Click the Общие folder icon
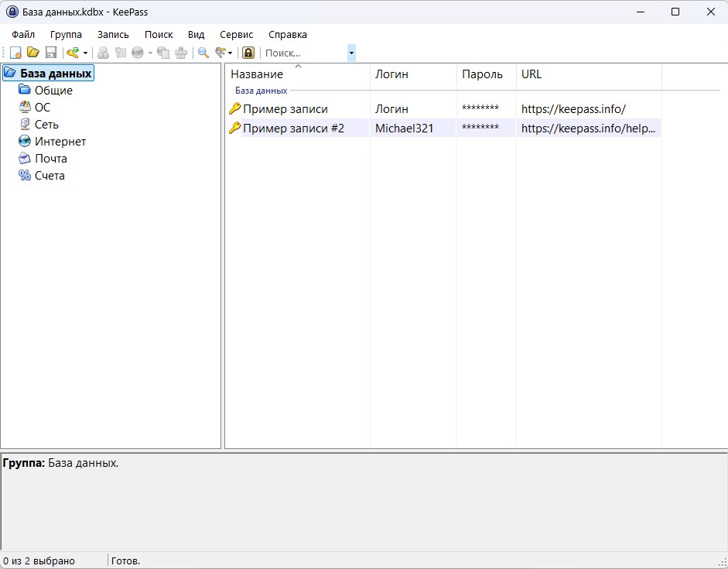Screen dimensions: 728x569 (x=25, y=89)
